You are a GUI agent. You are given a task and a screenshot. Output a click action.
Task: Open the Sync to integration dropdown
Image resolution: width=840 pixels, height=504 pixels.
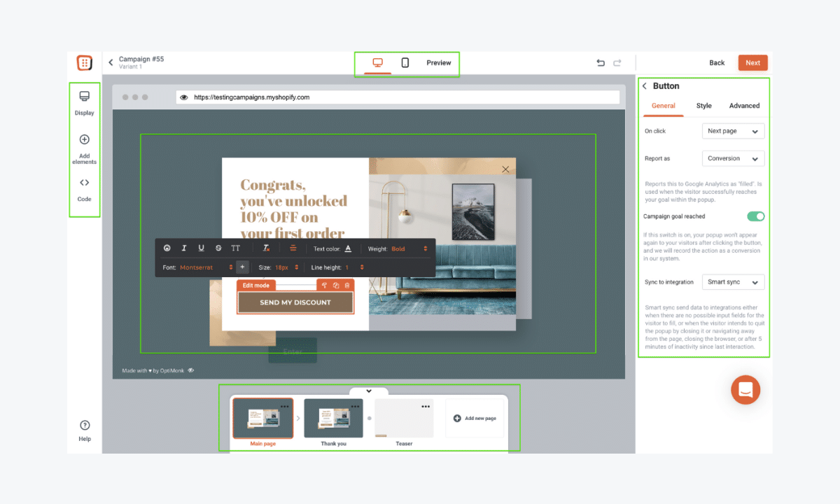click(733, 281)
